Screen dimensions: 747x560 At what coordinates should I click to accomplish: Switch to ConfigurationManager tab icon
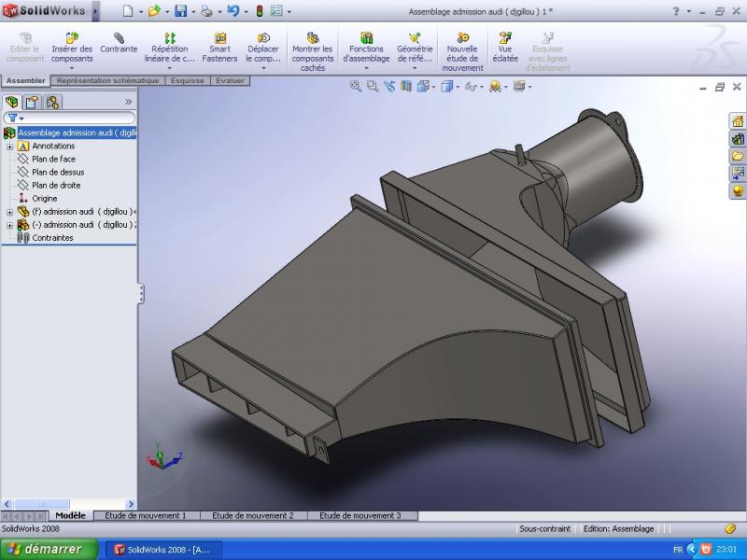pos(52,102)
